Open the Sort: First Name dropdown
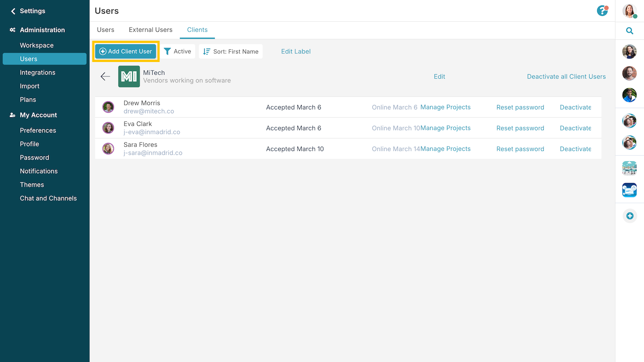Image resolution: width=644 pixels, height=362 pixels. click(231, 52)
